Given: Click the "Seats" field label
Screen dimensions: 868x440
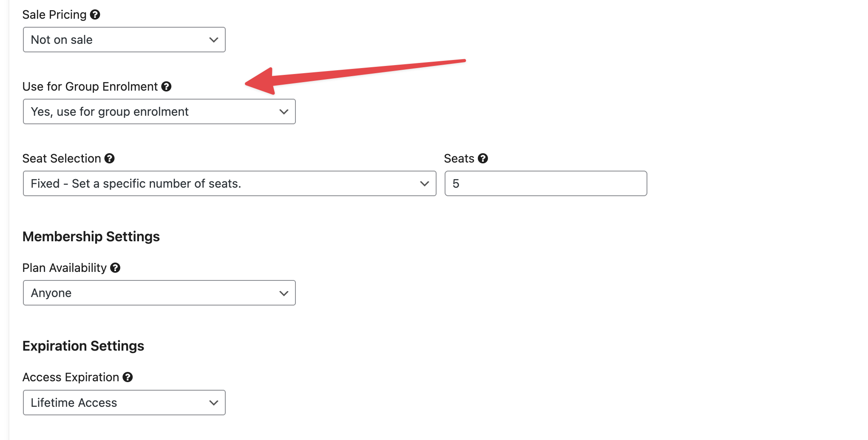Looking at the screenshot, I should pos(459,159).
